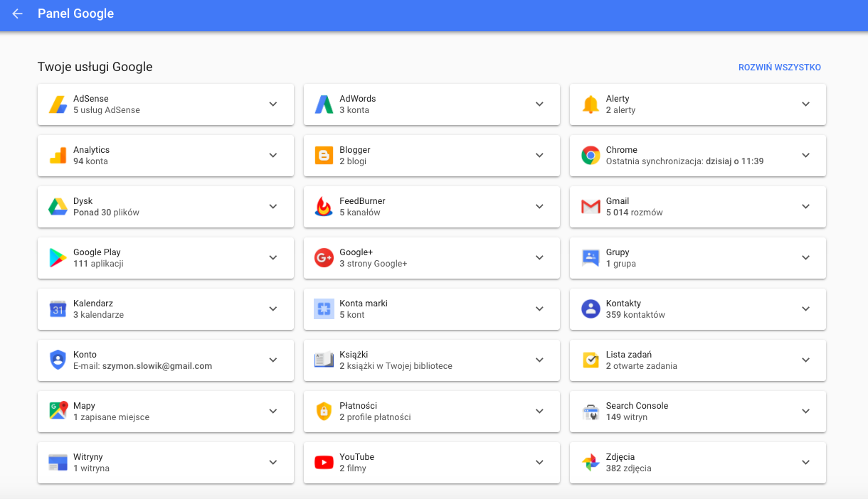Click the AdWords logo icon

point(324,104)
